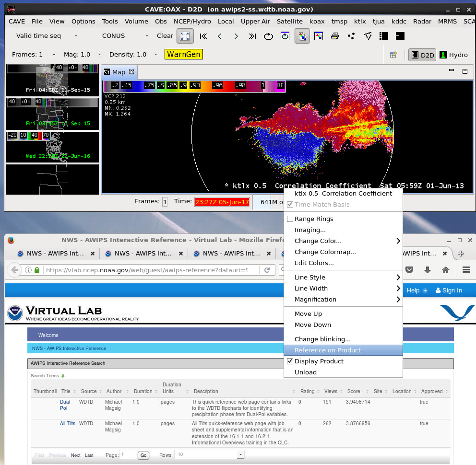Expand the Magnification submenu
This screenshot has height=465, width=476.
[343, 299]
